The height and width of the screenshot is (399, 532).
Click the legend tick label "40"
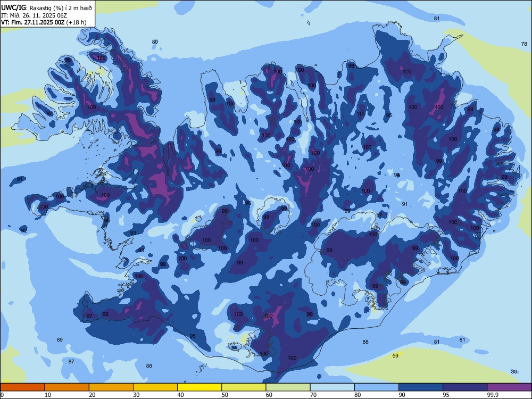pyautogui.click(x=180, y=395)
